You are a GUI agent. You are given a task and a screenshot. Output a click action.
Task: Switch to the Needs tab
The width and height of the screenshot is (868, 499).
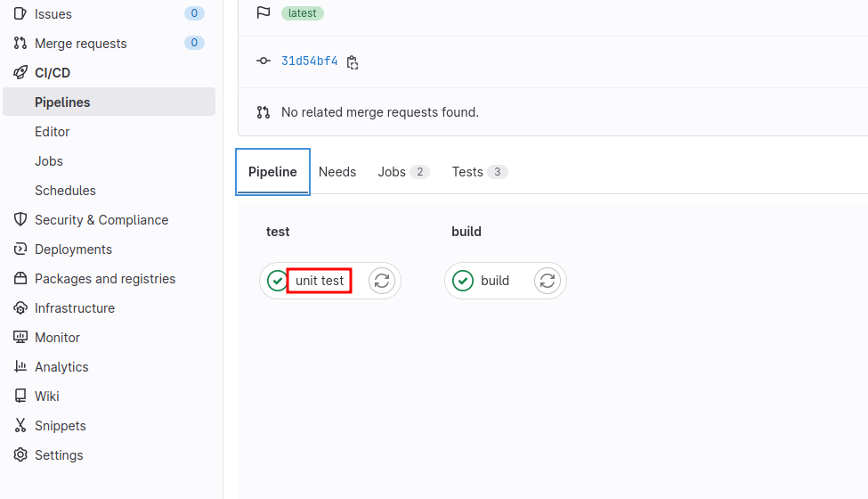click(x=337, y=172)
